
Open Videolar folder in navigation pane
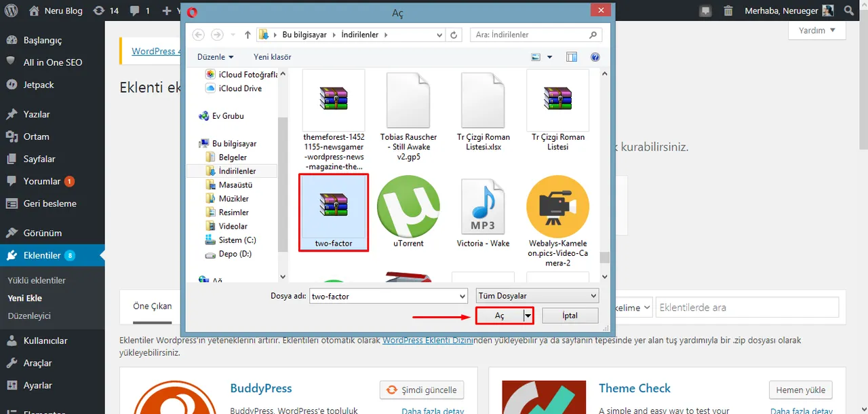[x=226, y=226]
